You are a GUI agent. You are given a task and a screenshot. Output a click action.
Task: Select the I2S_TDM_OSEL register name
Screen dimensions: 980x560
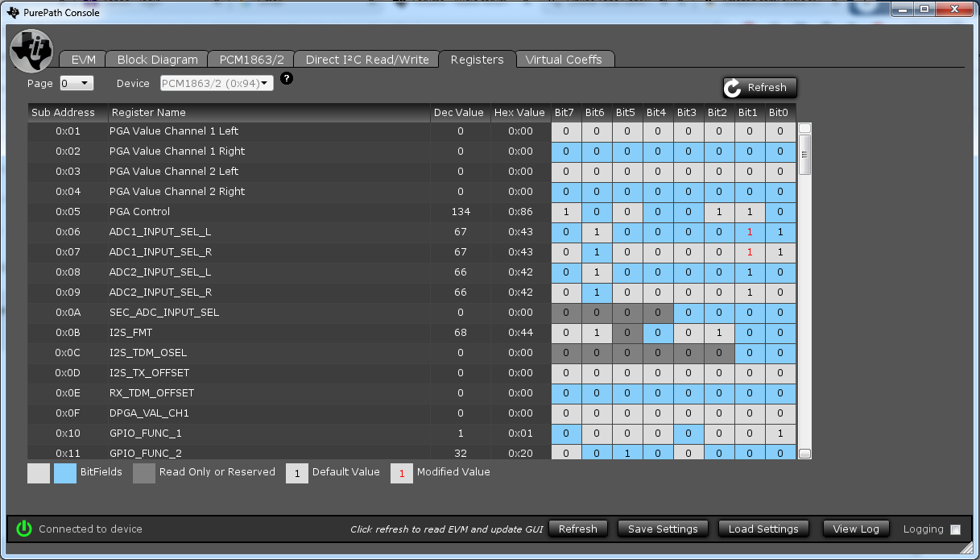pos(148,353)
